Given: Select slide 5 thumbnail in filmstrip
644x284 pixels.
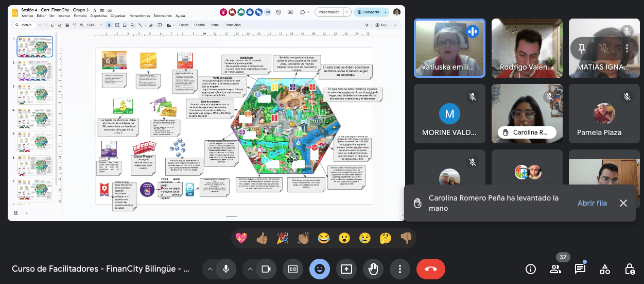Looking at the screenshot, I should click(34, 142).
